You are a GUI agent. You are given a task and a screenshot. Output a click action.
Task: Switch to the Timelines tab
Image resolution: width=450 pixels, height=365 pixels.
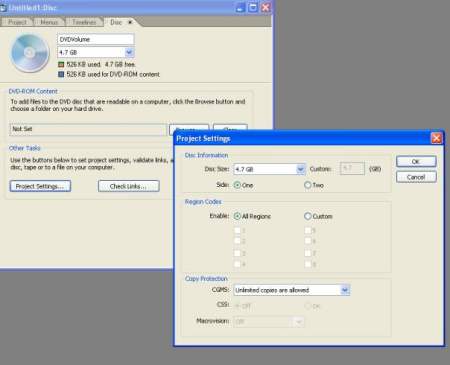tap(84, 22)
